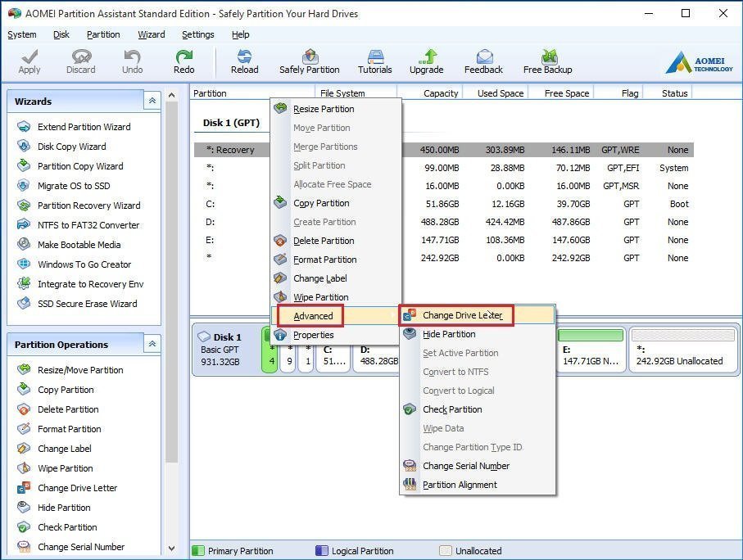743x560 pixels.
Task: Launch Migrate OS to SSD
Action: [x=74, y=186]
